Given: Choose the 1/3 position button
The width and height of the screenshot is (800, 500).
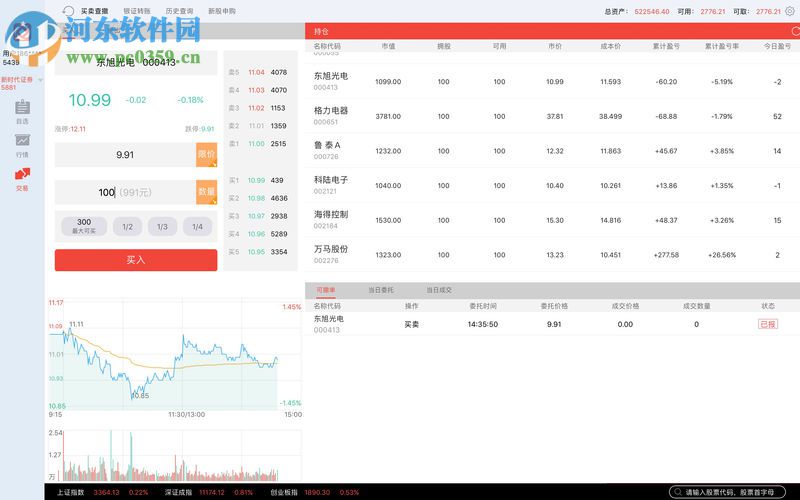Looking at the screenshot, I should coord(162,226).
